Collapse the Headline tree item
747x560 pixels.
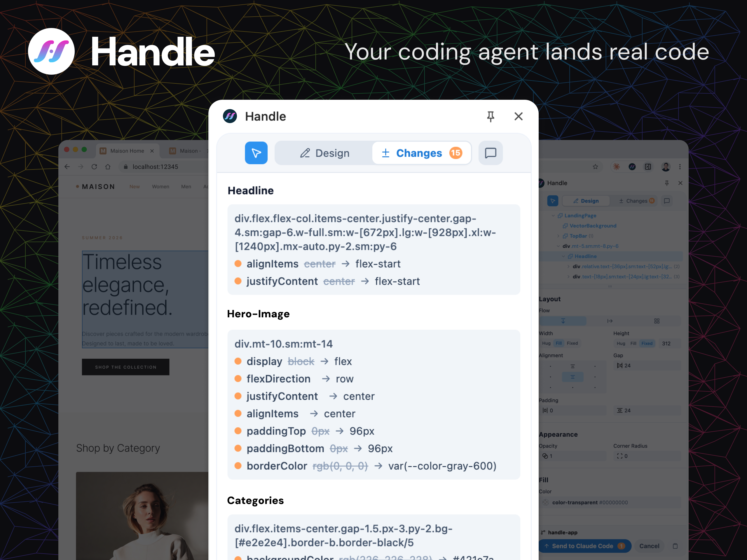[x=563, y=256]
